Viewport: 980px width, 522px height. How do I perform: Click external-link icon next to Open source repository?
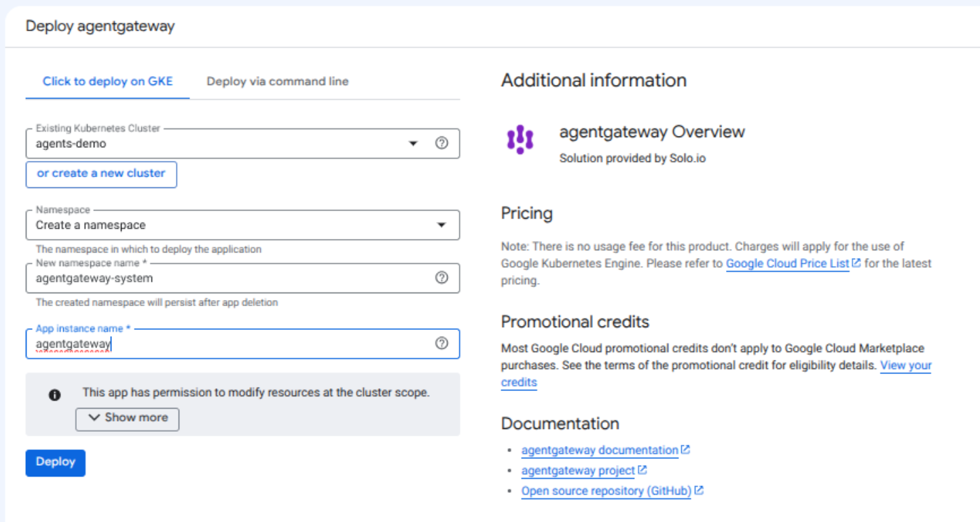[699, 490]
